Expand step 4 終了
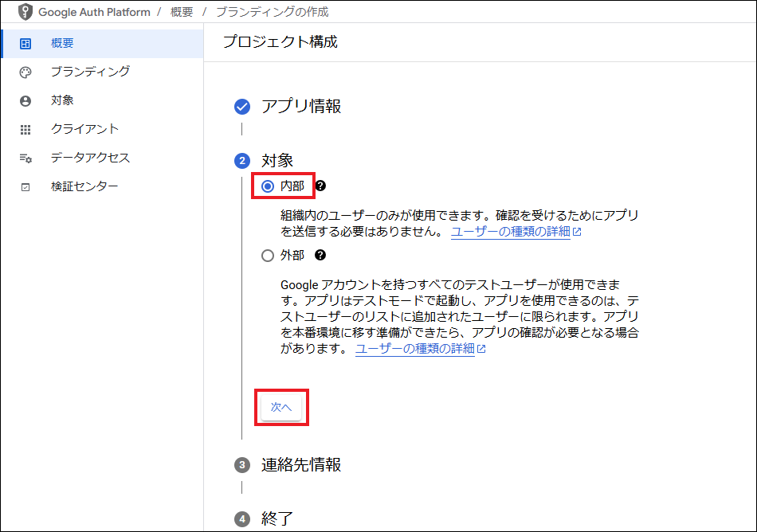This screenshot has height=532, width=757. pyautogui.click(x=277, y=519)
